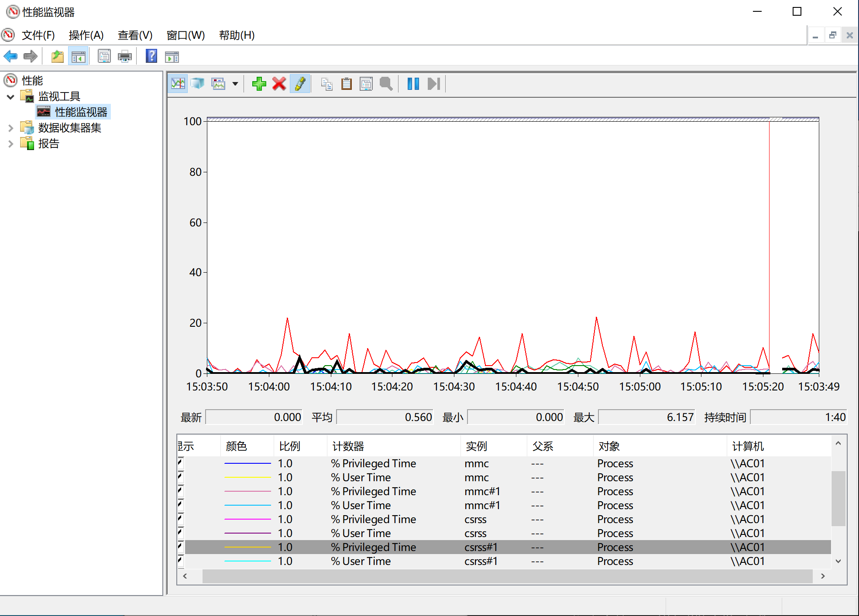Open the graph type dropdown arrow
The width and height of the screenshot is (859, 616).
click(x=235, y=84)
